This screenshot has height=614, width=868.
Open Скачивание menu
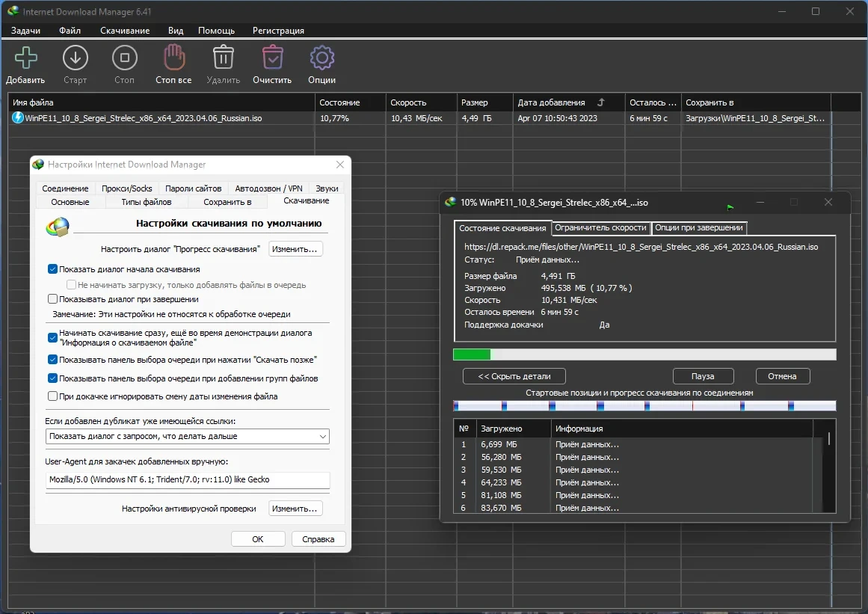125,31
